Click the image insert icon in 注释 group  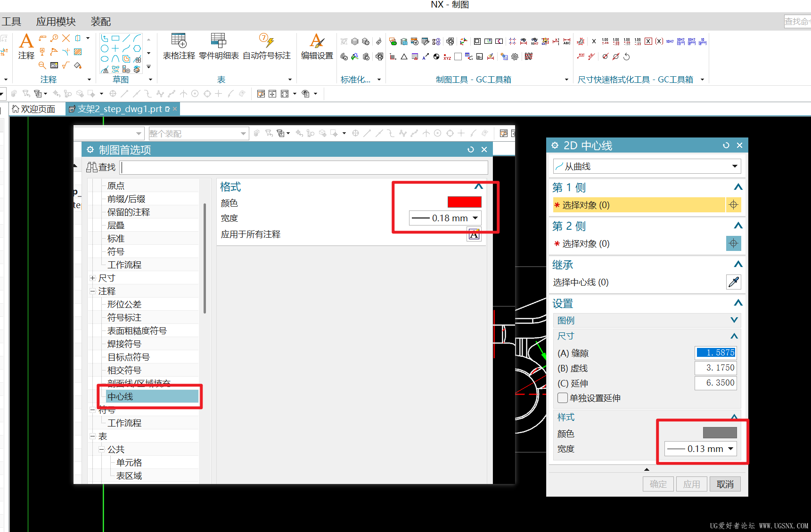coord(54,65)
